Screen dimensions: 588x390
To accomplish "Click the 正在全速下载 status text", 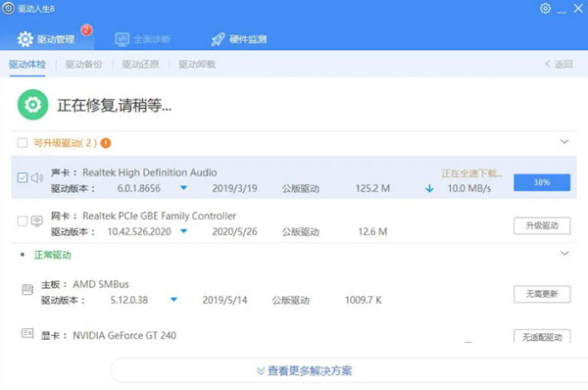I will (471, 173).
